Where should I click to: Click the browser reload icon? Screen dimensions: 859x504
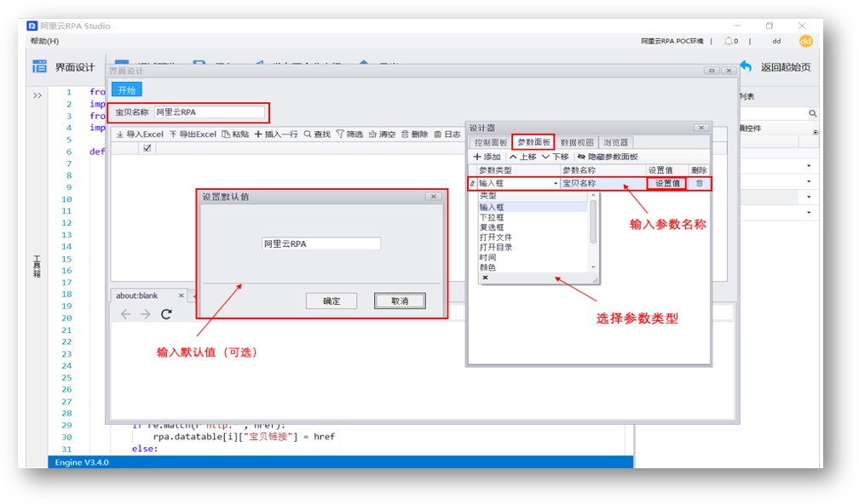pyautogui.click(x=166, y=314)
